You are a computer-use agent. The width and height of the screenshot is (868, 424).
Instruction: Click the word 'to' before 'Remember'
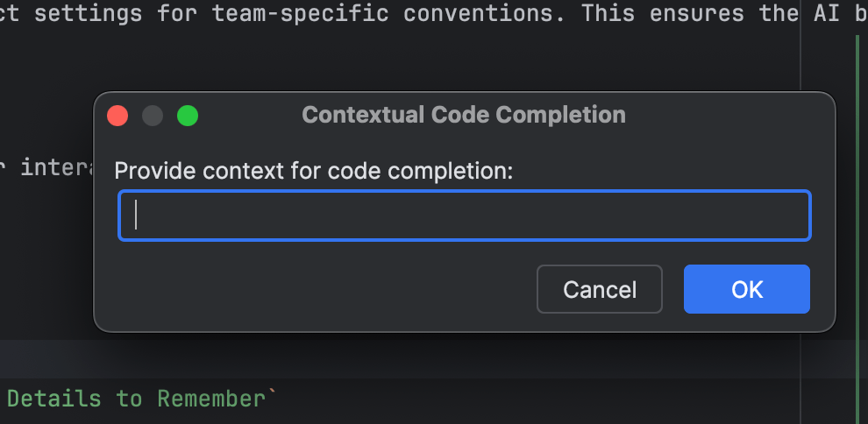(x=129, y=399)
